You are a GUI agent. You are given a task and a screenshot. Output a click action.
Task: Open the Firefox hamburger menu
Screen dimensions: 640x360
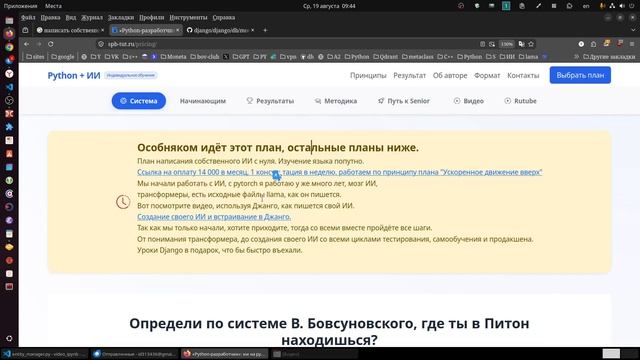coord(632,44)
